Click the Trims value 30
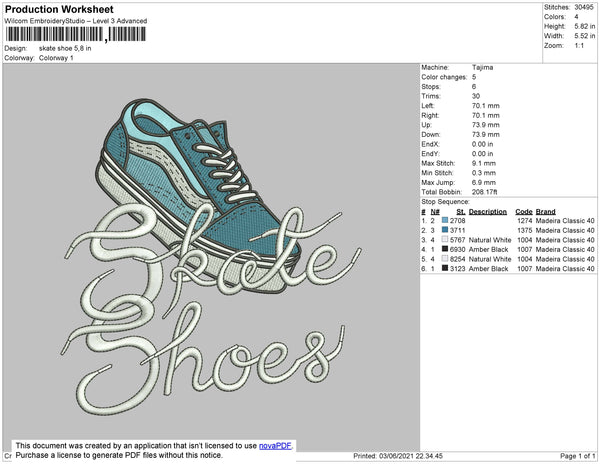This screenshot has width=600, height=464. 476,96
